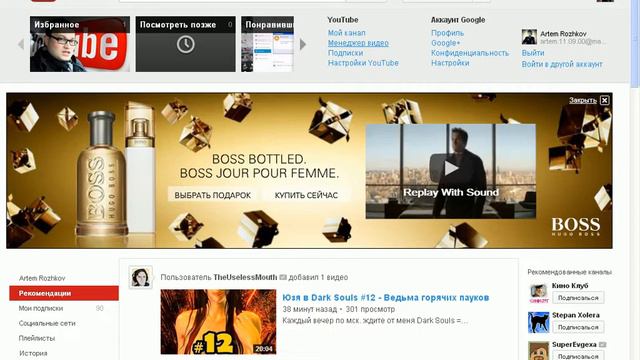Go to Подписки under YouTube
This screenshot has height=360, width=640.
[x=345, y=53]
